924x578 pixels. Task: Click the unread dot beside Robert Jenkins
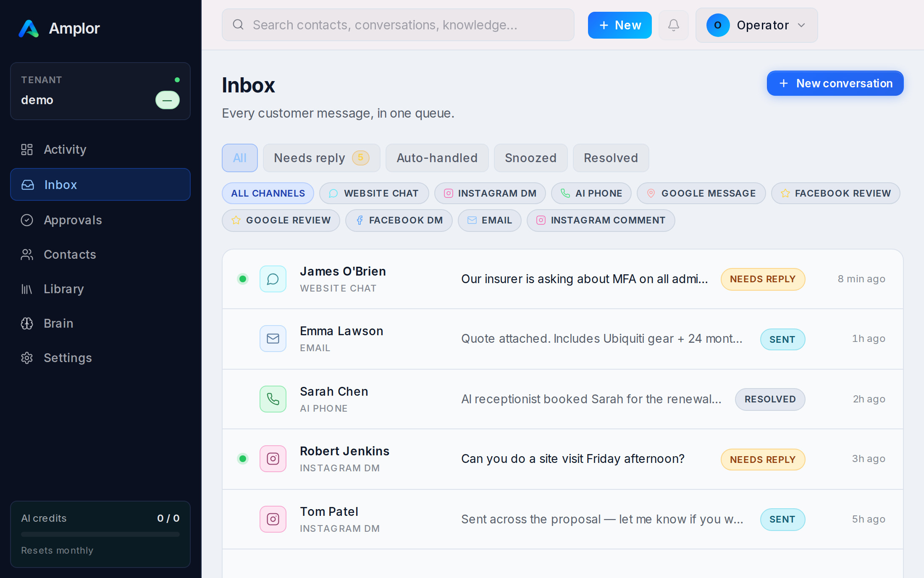(243, 459)
